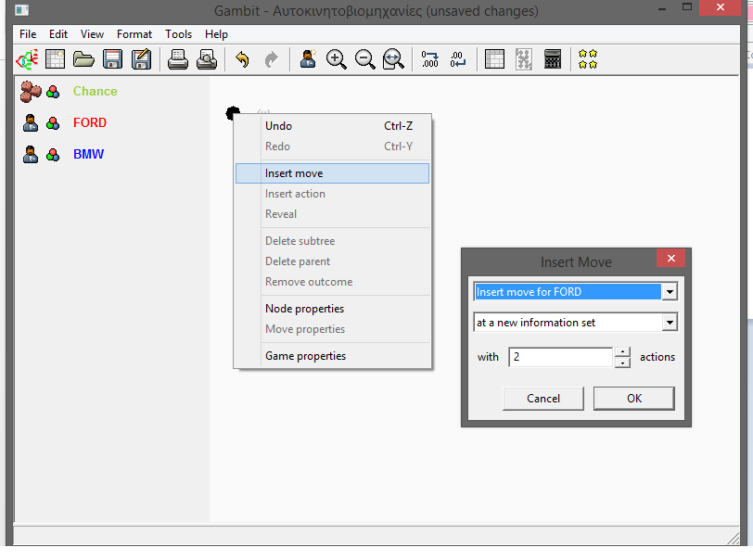
Task: Fit the tree to window width
Action: [393, 59]
